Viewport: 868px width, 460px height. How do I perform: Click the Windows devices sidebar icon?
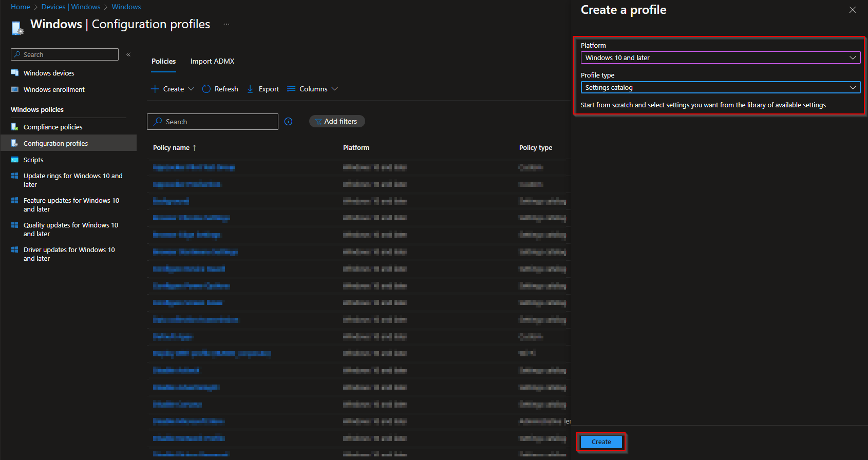pyautogui.click(x=15, y=73)
